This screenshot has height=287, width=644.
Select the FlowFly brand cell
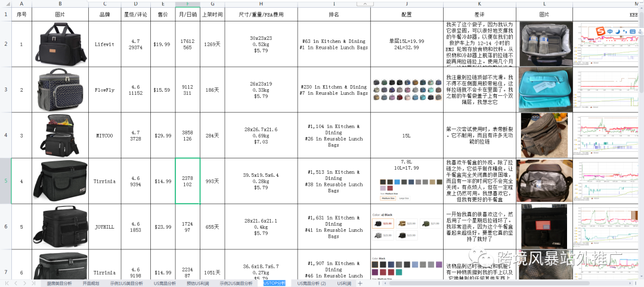click(105, 90)
